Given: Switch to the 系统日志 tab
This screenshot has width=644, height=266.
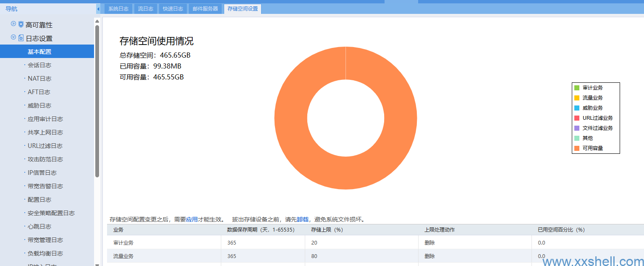Looking at the screenshot, I should click(x=118, y=9).
